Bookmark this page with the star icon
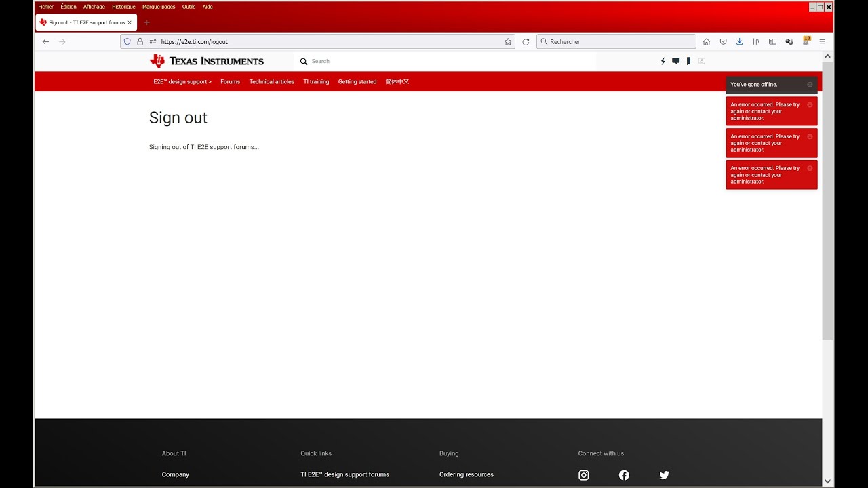The height and width of the screenshot is (488, 868). click(508, 41)
